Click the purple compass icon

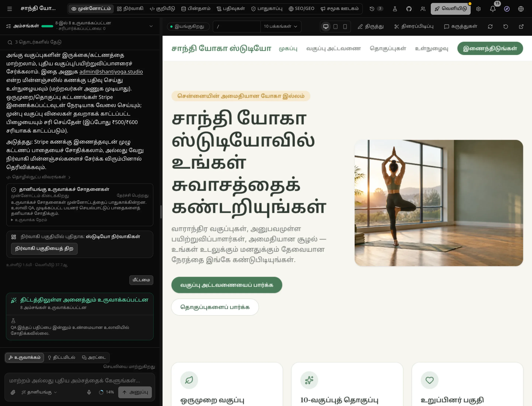(x=507, y=9)
